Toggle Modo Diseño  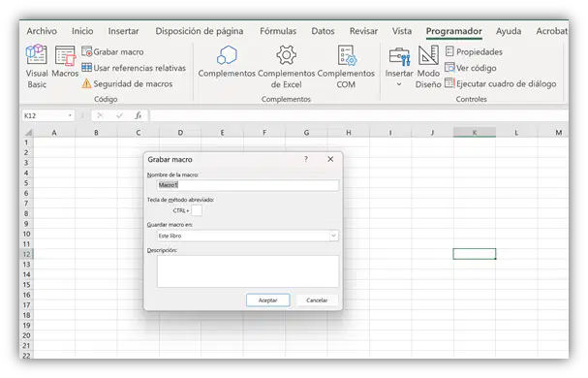tap(428, 67)
